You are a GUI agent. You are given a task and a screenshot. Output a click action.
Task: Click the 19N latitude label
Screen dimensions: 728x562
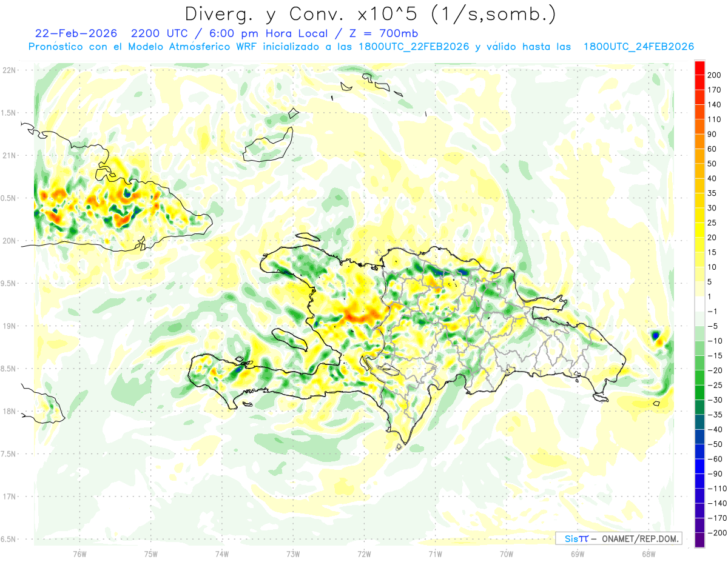[x=10, y=326]
